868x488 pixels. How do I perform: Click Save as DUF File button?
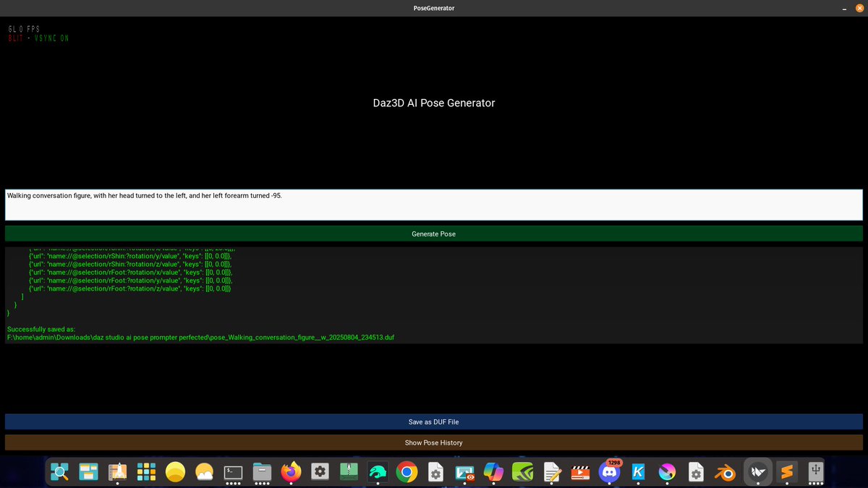434,421
